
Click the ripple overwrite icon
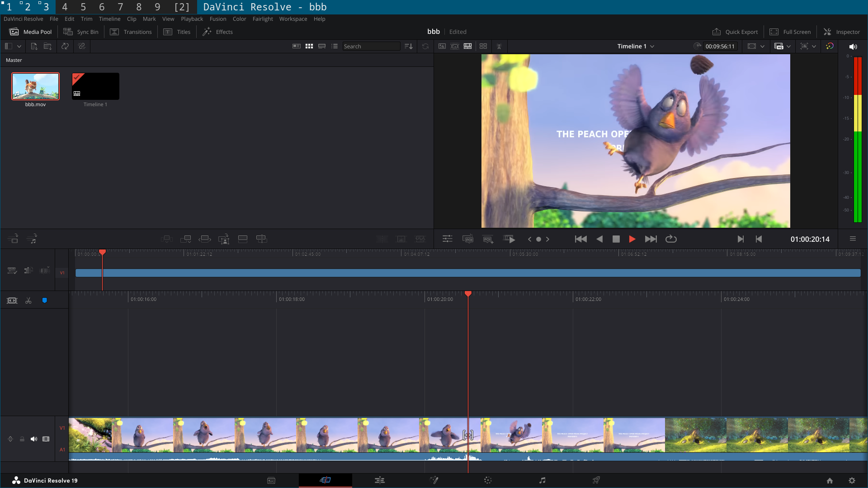point(205,239)
